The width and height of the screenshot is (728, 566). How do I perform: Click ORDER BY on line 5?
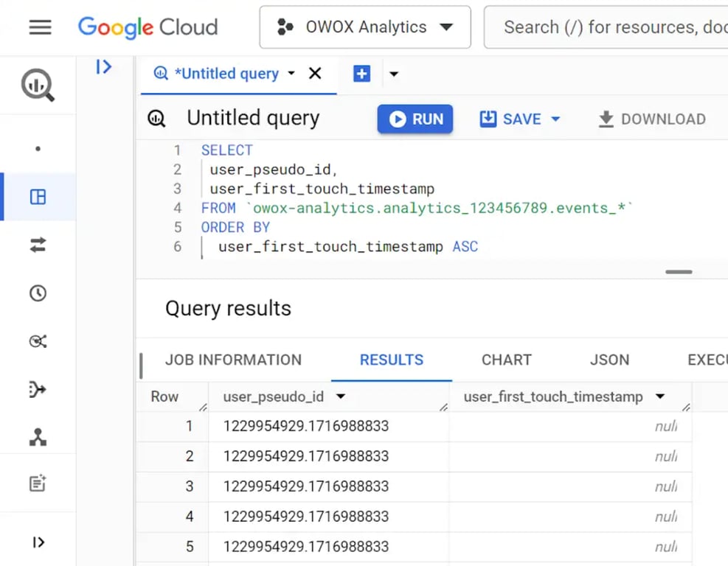click(x=235, y=227)
